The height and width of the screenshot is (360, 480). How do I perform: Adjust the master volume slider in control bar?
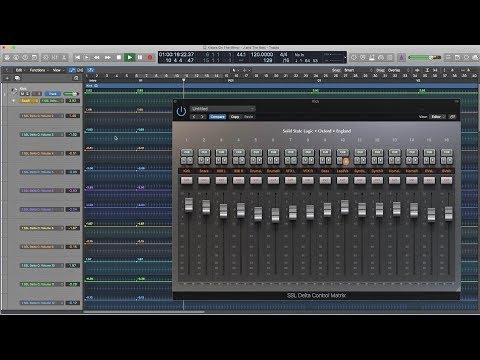point(425,57)
